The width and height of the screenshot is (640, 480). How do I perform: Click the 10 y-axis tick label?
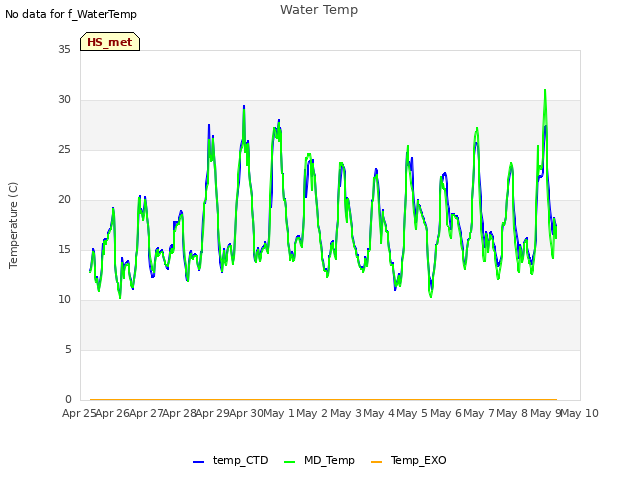(x=64, y=300)
